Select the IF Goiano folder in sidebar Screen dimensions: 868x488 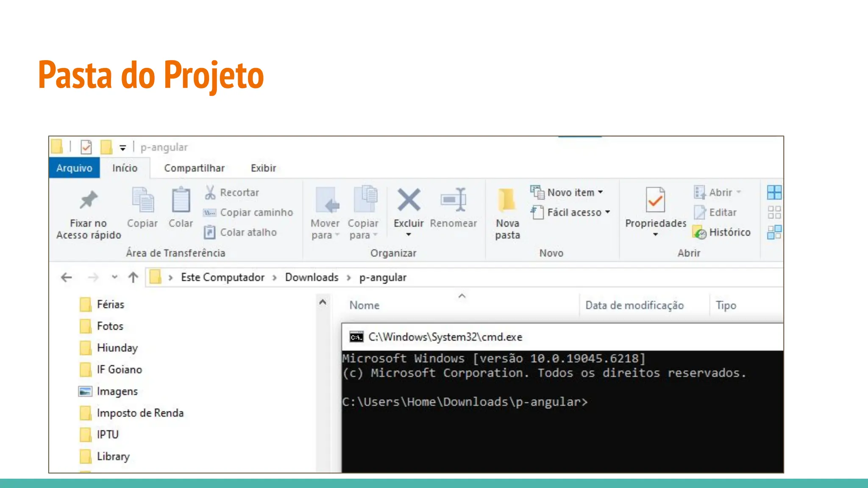tap(119, 370)
